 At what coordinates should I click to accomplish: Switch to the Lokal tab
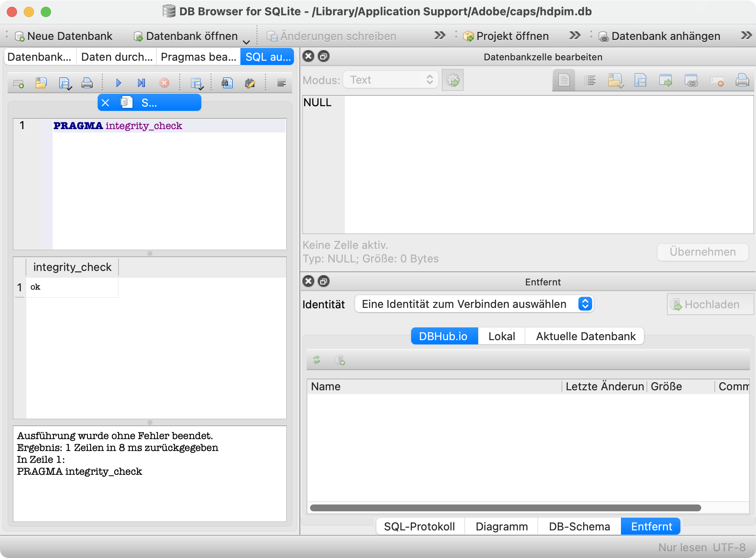pyautogui.click(x=501, y=336)
